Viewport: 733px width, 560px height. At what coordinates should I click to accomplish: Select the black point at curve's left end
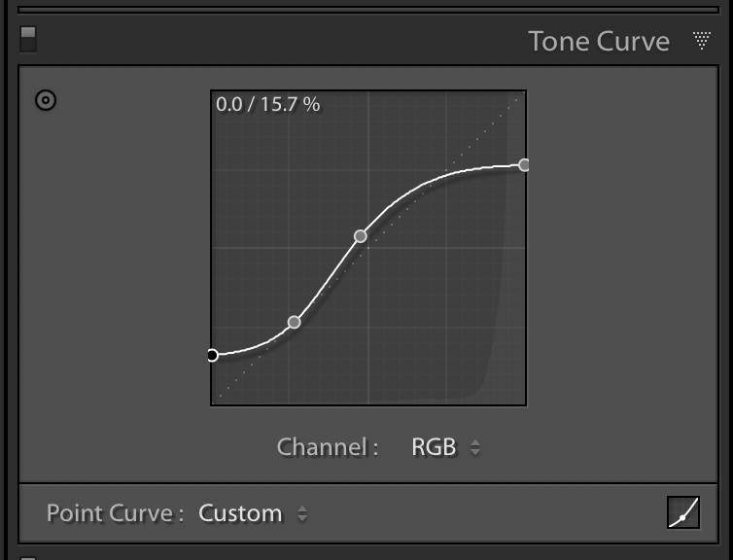click(212, 355)
